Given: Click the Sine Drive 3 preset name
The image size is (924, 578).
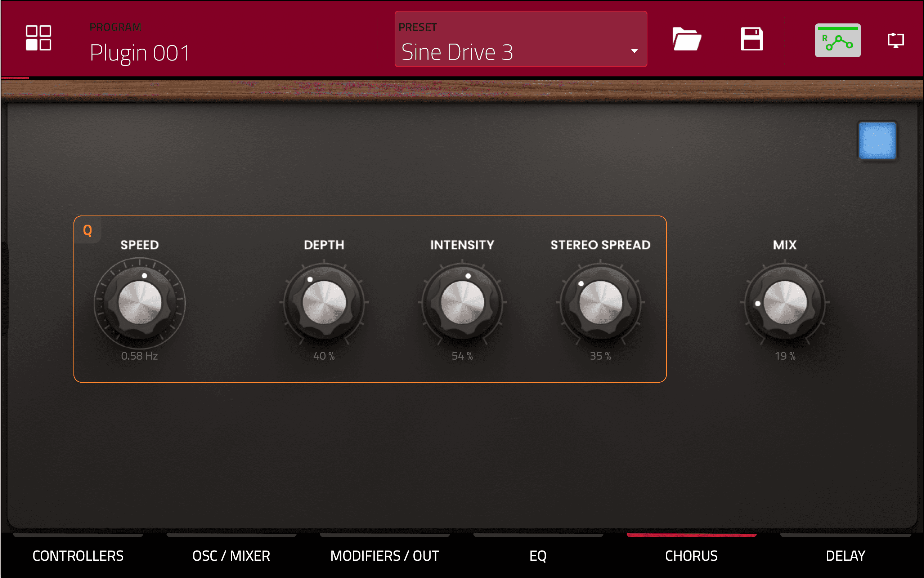Looking at the screenshot, I should coord(457,52).
